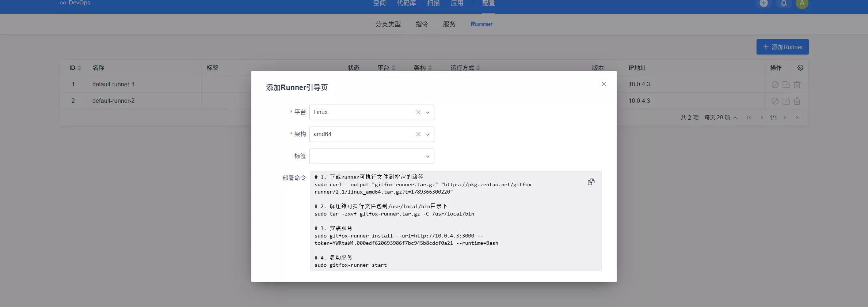This screenshot has height=307, width=868.
Task: Switch to the 指令 tab
Action: (422, 24)
